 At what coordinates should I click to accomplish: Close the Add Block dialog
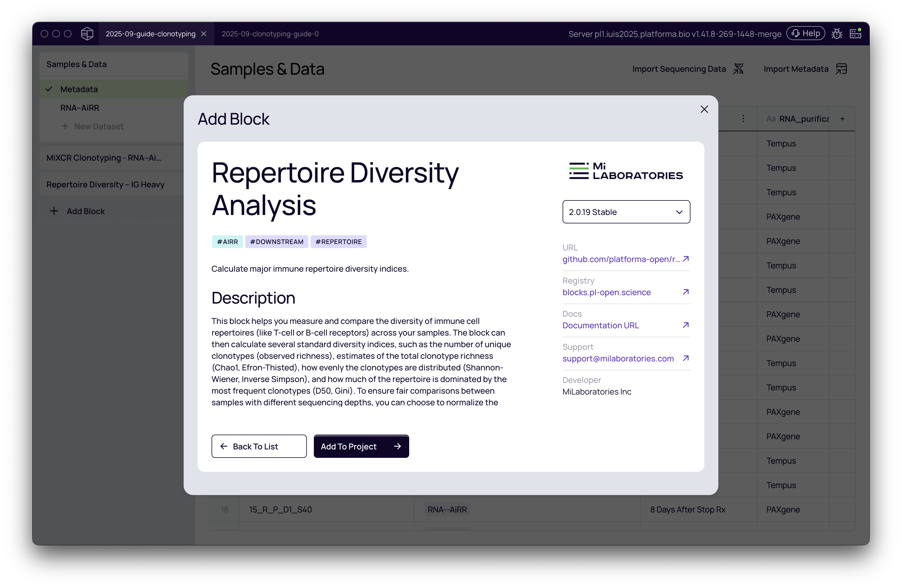(704, 110)
